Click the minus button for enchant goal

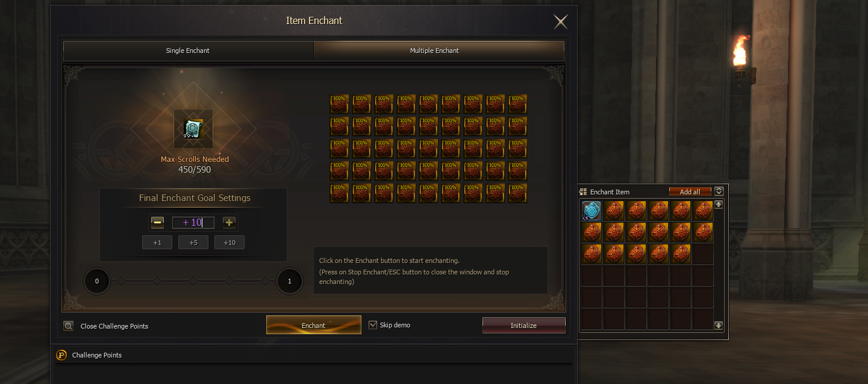157,223
